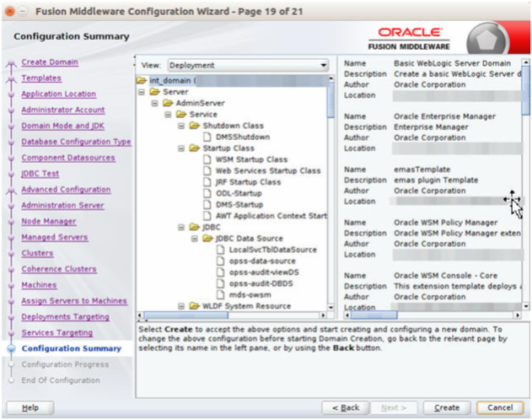Open the JDBC Test step
Viewport: 532px width, 420px height.
click(x=40, y=174)
